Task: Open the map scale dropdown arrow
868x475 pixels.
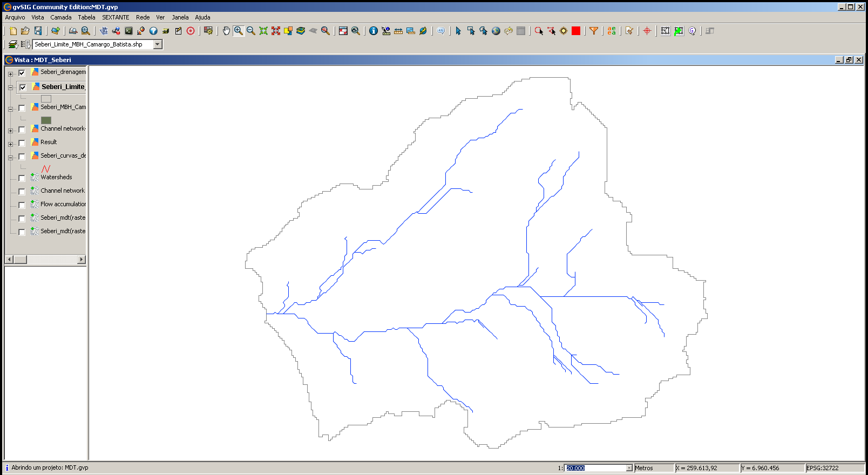Action: [x=629, y=468]
